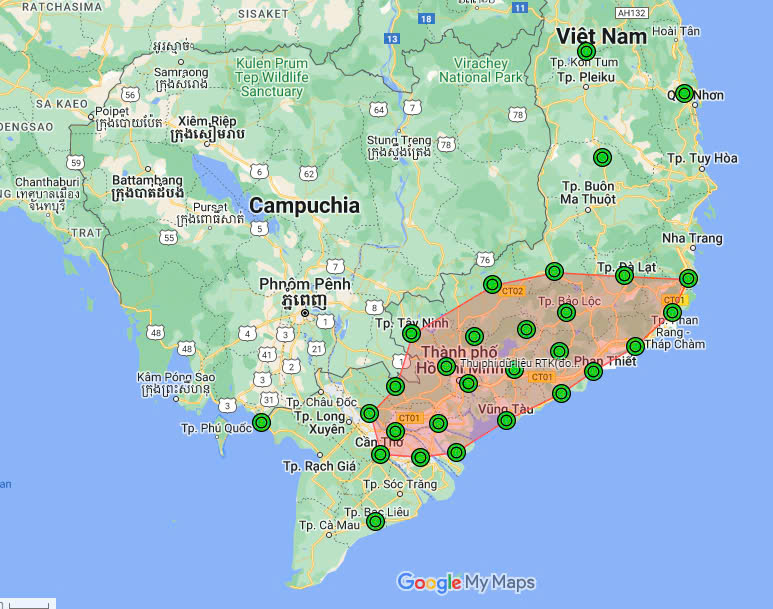
Task: Click the green marker at Kon Tum
Action: click(x=586, y=51)
